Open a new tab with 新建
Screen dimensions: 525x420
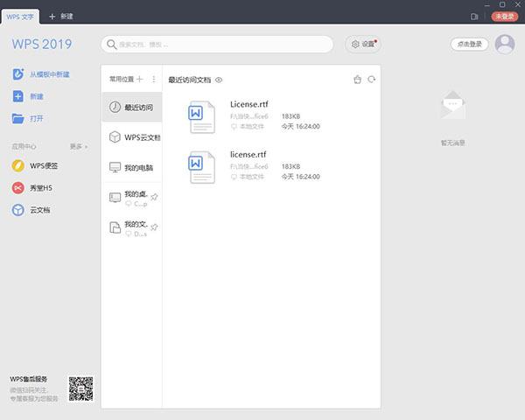(61, 17)
